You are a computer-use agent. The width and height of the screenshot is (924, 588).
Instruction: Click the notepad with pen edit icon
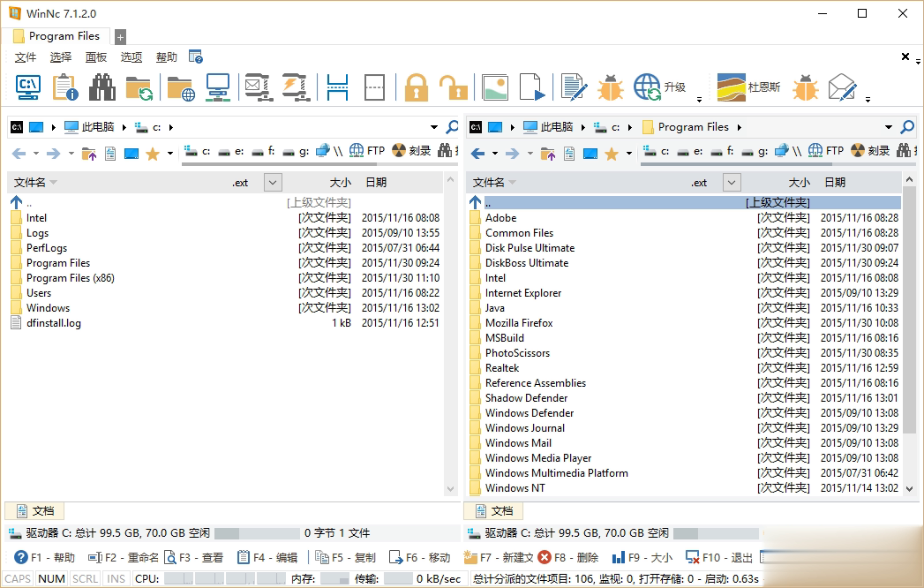click(x=574, y=87)
